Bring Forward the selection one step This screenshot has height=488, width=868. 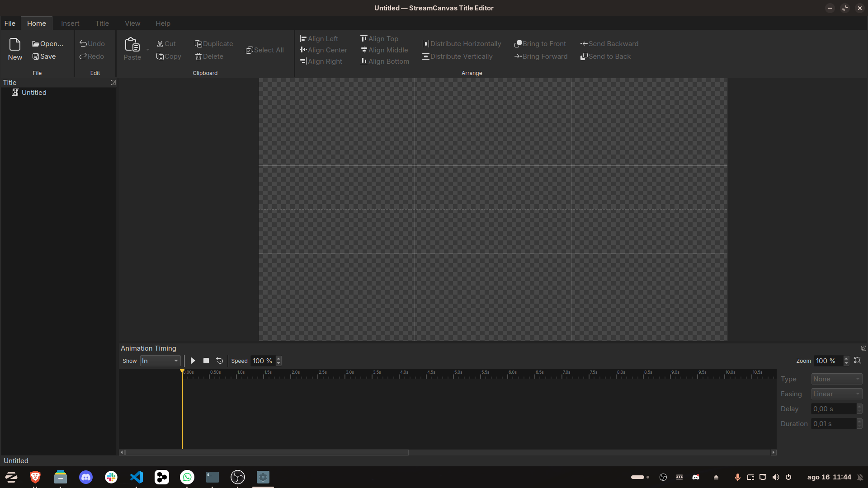541,56
